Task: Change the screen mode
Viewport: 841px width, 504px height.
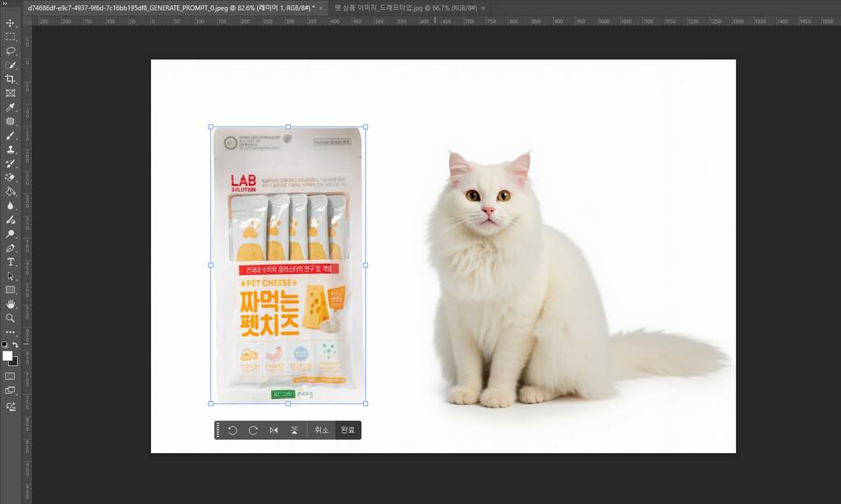Action: (x=10, y=391)
